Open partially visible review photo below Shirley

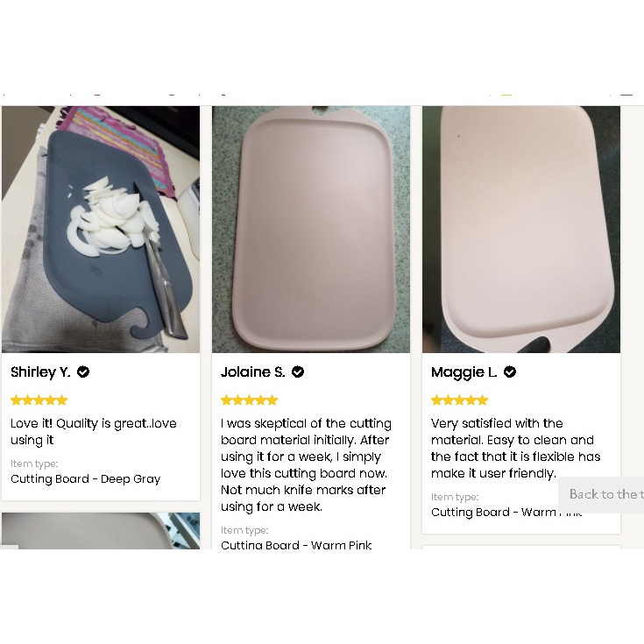click(x=101, y=531)
